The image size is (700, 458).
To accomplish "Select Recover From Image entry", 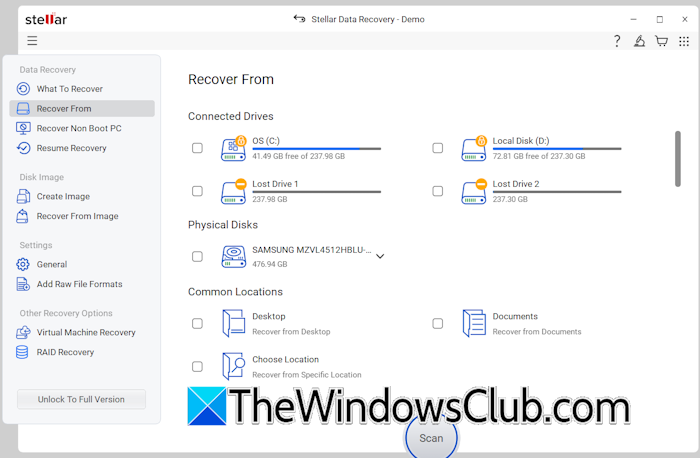I will pos(82,216).
